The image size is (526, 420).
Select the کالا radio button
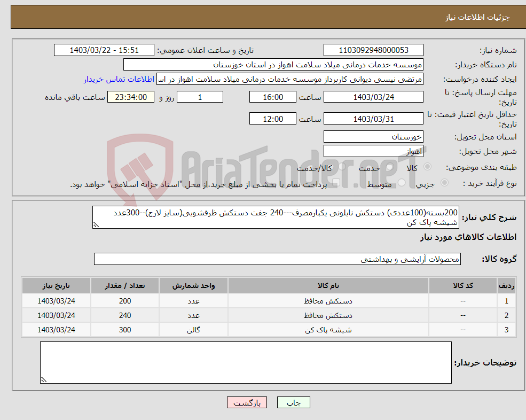pyautogui.click(x=427, y=167)
